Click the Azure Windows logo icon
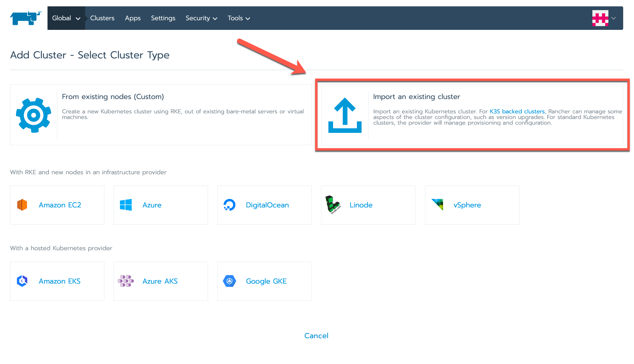The image size is (634, 364). [x=126, y=205]
